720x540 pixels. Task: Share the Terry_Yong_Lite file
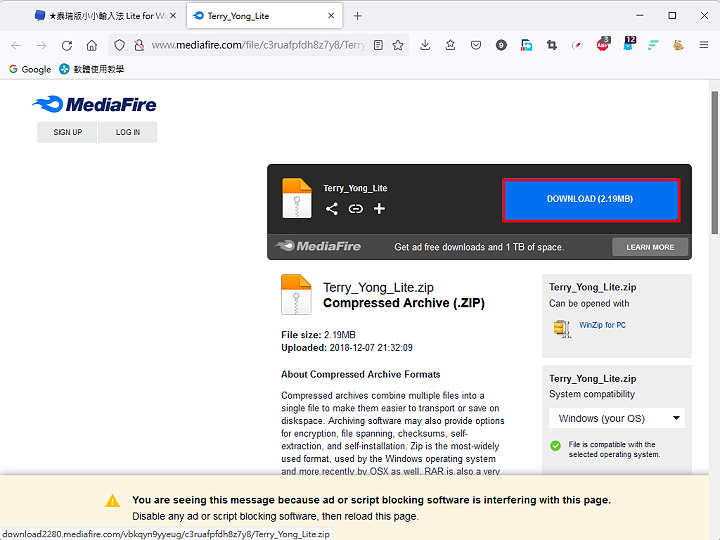click(x=332, y=209)
